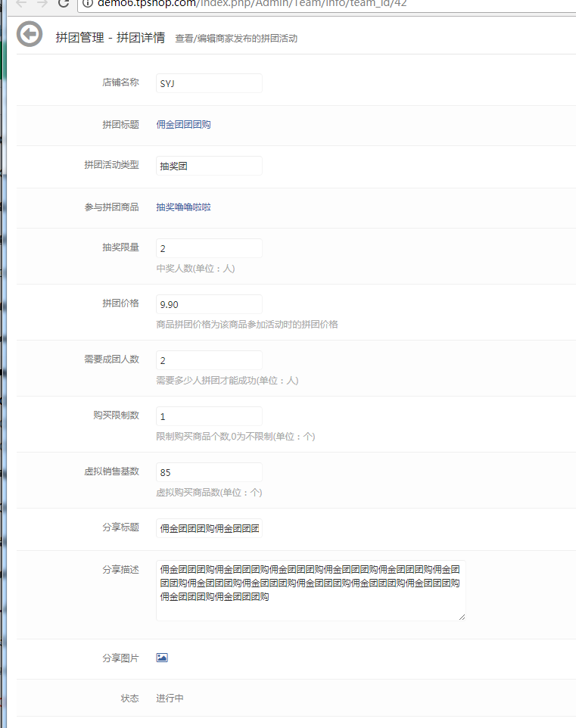Viewport: 576px width, 728px height.
Task: Click the 店铺名称 field showing SYJ
Action: point(209,83)
